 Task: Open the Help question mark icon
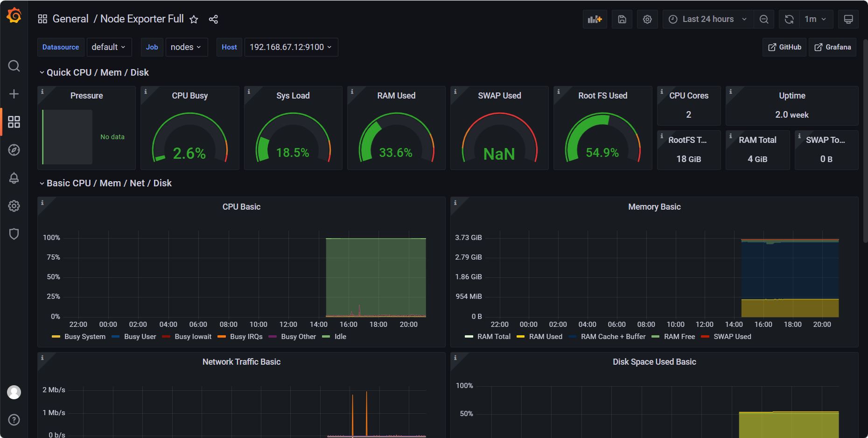coord(14,420)
